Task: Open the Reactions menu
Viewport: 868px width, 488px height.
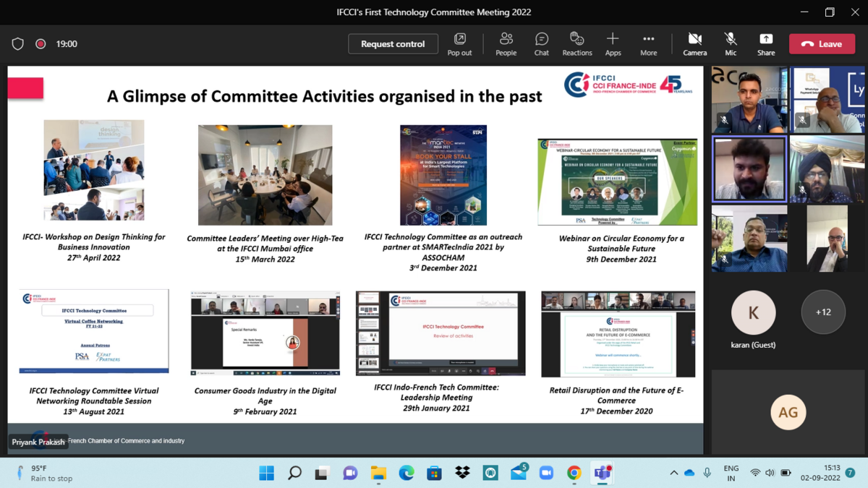Action: (x=576, y=43)
